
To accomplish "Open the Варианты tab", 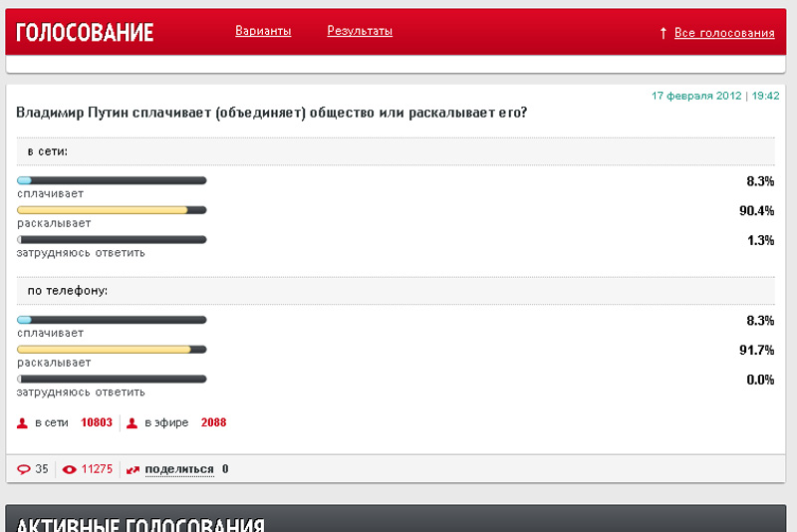I will click(263, 31).
